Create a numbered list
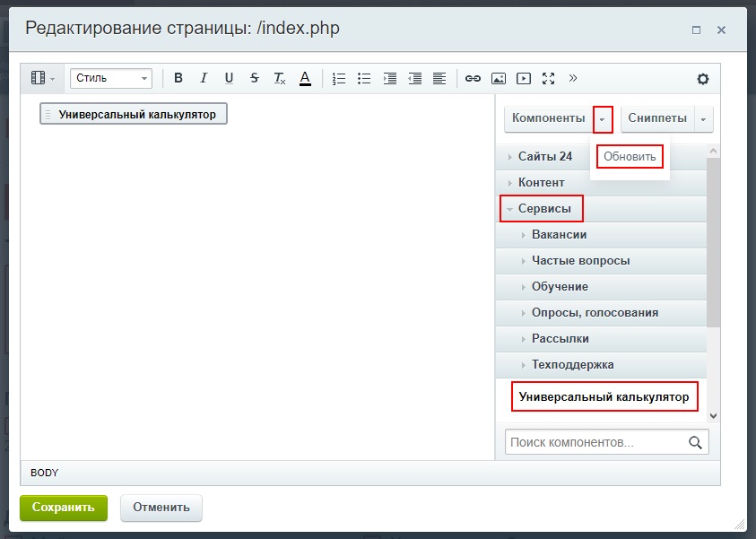The width and height of the screenshot is (756, 539). point(338,79)
